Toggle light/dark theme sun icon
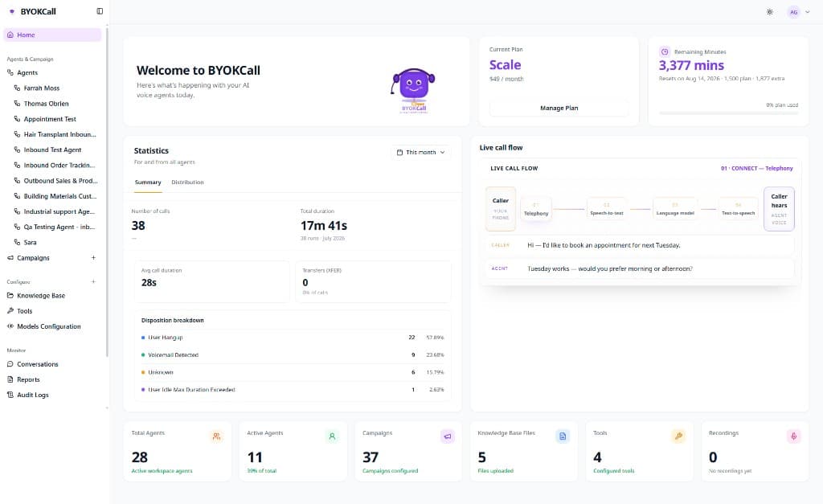This screenshot has height=504, width=823. click(769, 11)
